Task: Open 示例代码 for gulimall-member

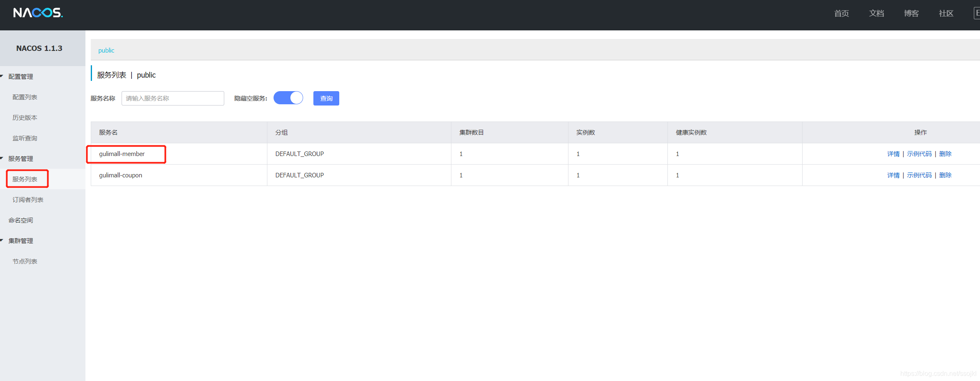Action: coord(919,154)
